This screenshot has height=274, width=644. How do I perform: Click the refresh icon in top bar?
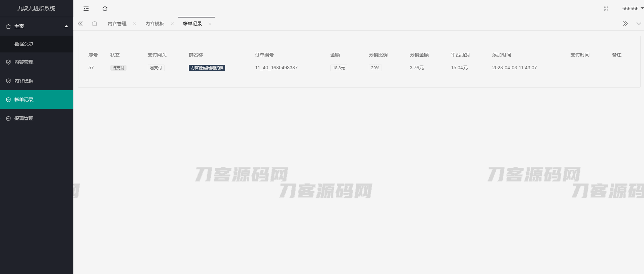click(105, 9)
